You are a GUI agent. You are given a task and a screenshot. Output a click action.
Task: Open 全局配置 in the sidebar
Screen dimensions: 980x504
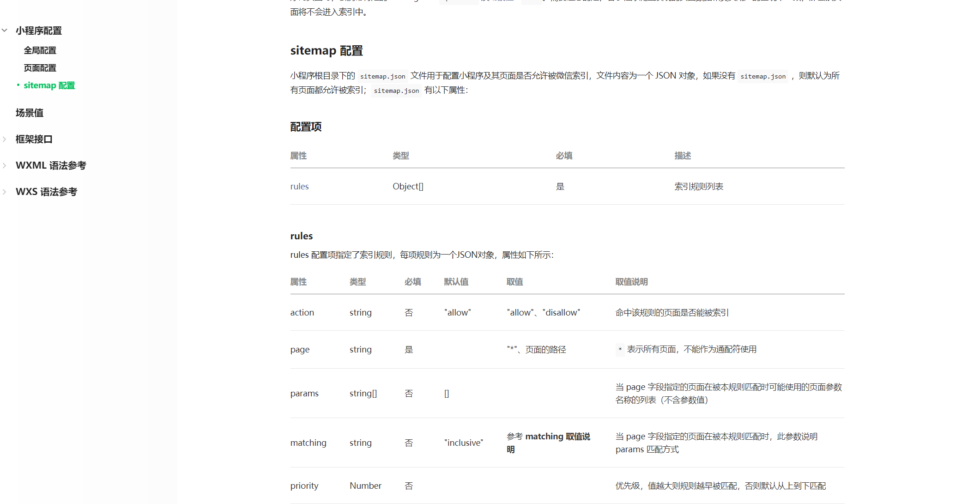pyautogui.click(x=40, y=50)
